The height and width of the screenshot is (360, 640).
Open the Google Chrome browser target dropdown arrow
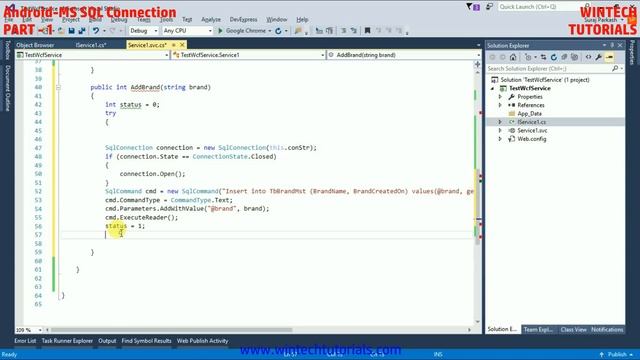tap(270, 31)
